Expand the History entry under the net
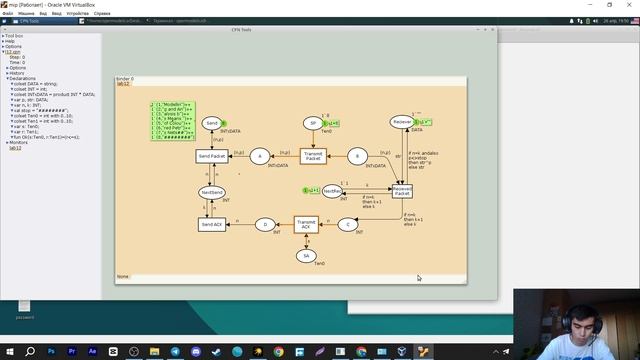This screenshot has height=360, width=640. pos(7,73)
